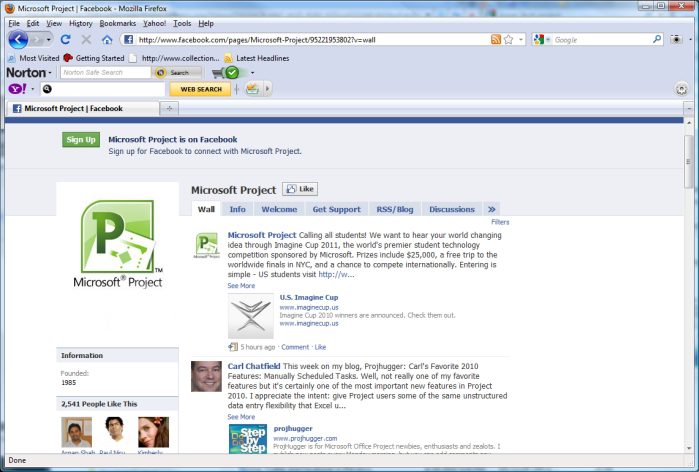Like the Microsoft Project page
699x472 pixels.
[x=300, y=189]
